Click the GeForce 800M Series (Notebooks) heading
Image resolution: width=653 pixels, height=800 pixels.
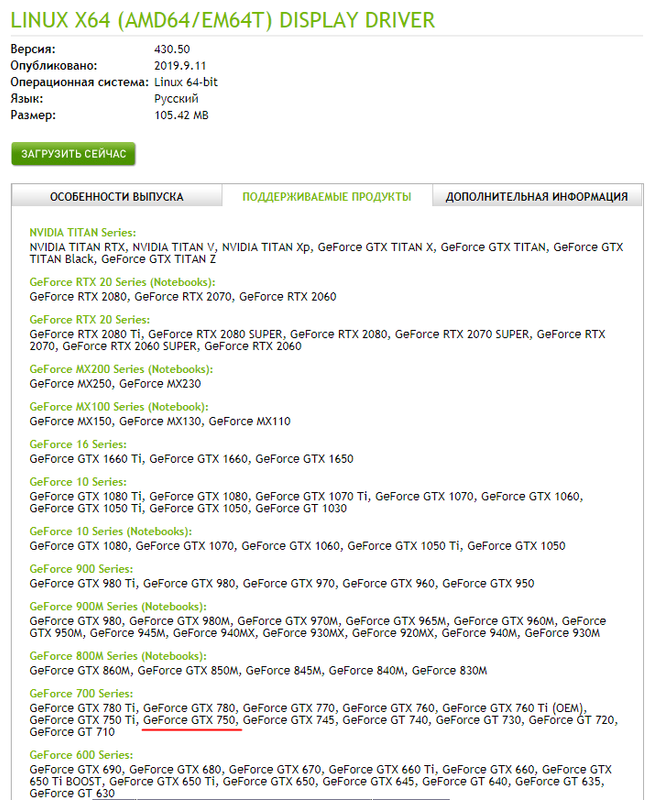tap(118, 656)
